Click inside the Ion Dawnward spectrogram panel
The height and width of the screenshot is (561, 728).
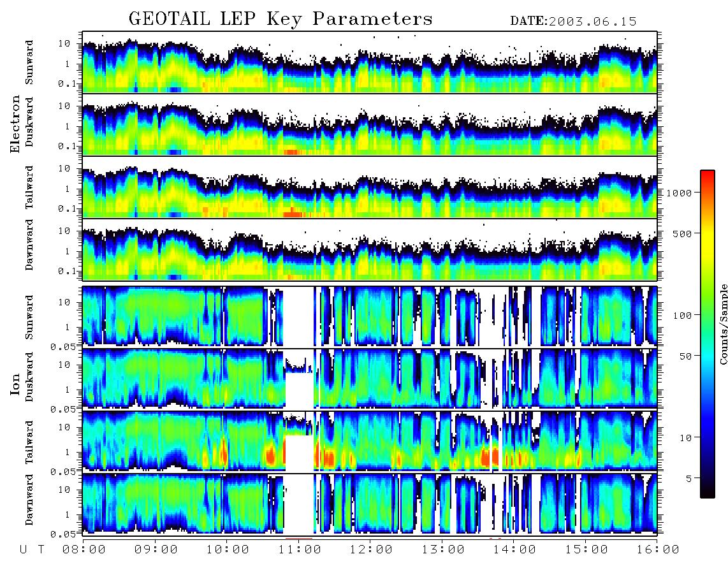(370, 504)
